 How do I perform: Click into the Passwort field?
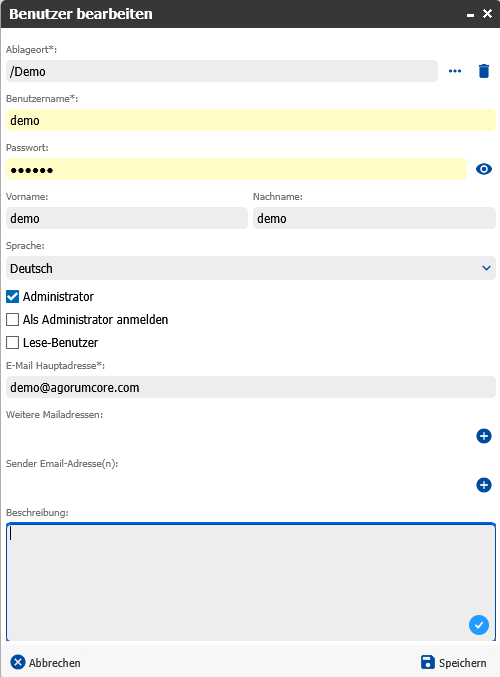point(236,169)
